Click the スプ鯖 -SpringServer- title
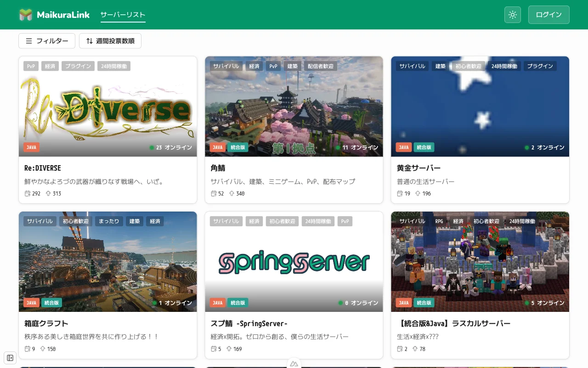Screen dimensions: 588x368 [249, 323]
